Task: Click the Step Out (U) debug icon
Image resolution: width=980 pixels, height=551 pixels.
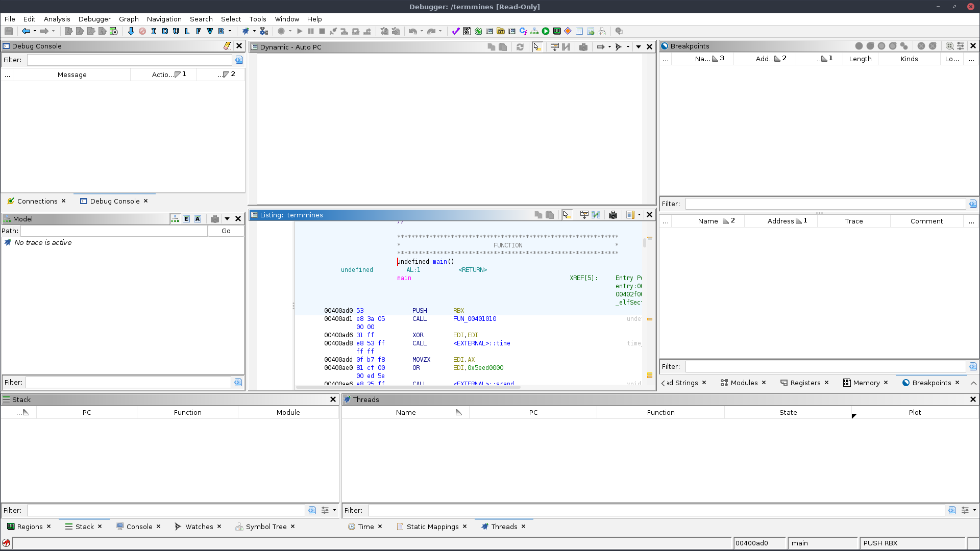Action: 176,31
